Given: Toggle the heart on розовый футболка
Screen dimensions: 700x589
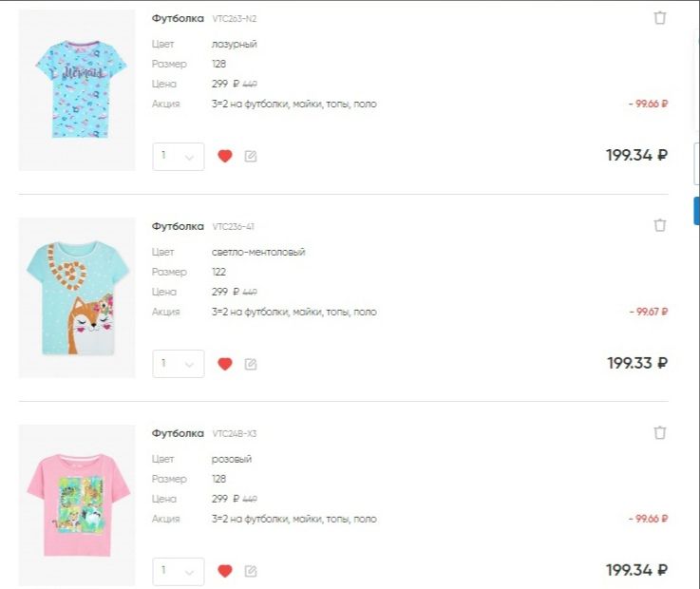Looking at the screenshot, I should (x=225, y=571).
